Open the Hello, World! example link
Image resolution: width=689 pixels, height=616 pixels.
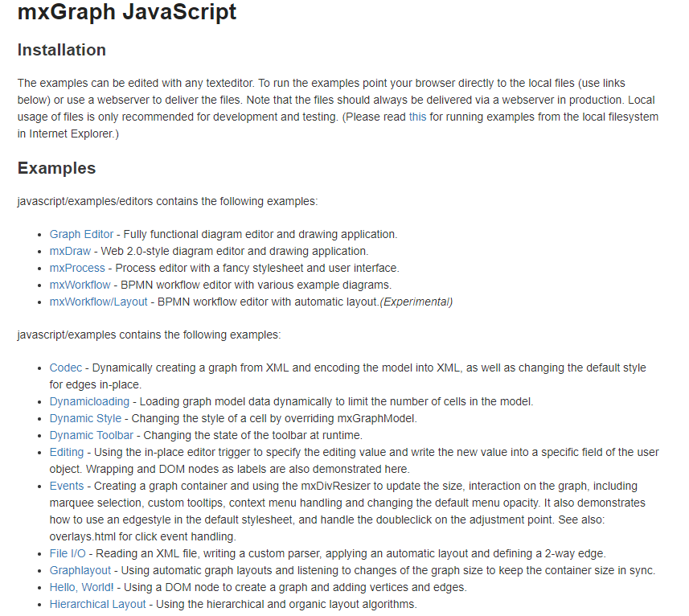(x=81, y=587)
